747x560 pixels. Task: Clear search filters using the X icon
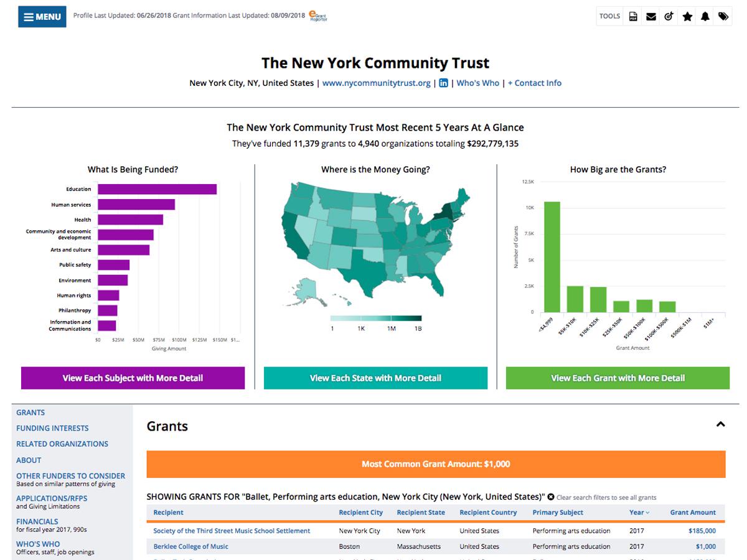(x=551, y=497)
